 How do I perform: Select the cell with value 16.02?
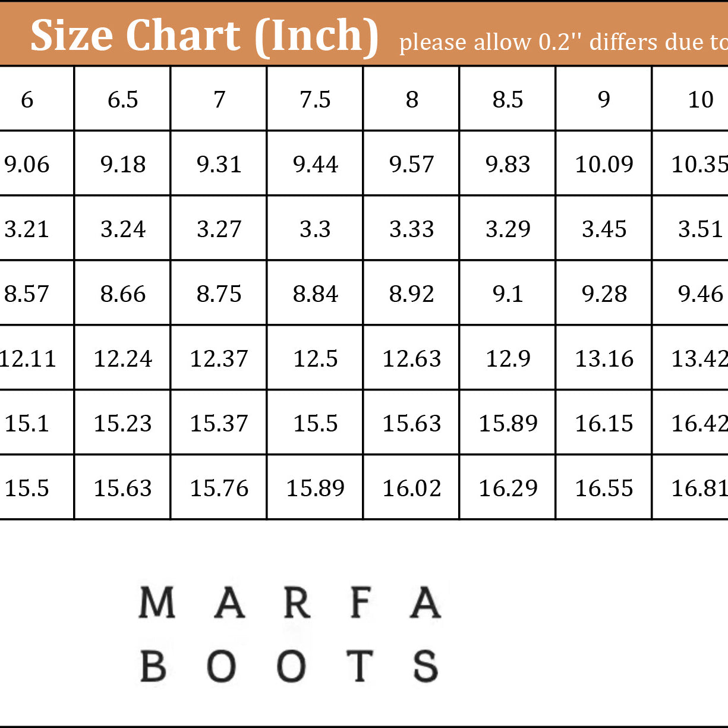[x=411, y=488]
